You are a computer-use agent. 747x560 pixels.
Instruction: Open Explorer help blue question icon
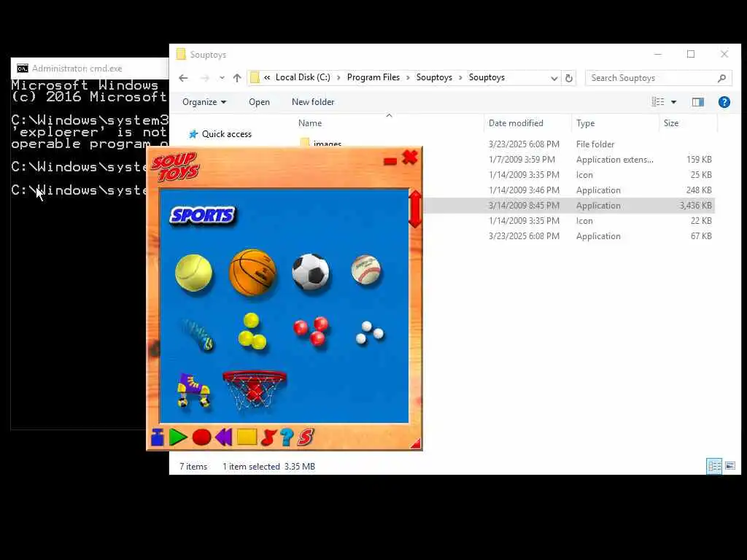(x=724, y=102)
